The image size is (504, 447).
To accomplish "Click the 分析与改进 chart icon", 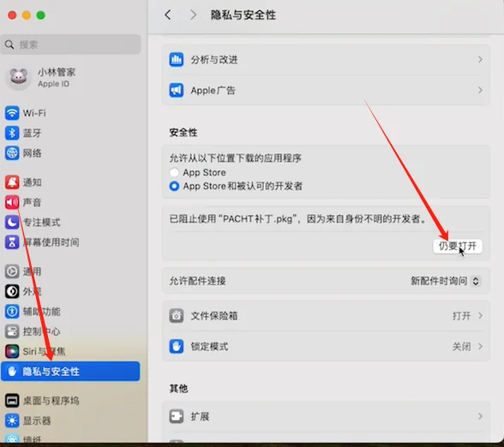I will [x=177, y=59].
